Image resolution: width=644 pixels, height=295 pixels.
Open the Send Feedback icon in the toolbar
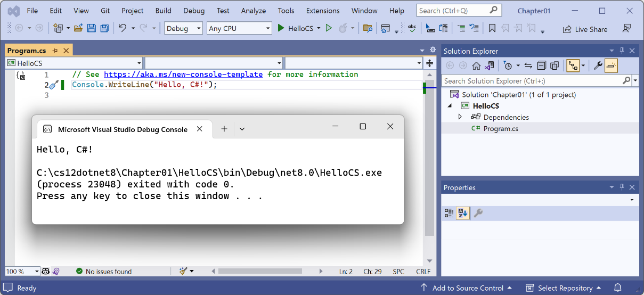pyautogui.click(x=627, y=29)
